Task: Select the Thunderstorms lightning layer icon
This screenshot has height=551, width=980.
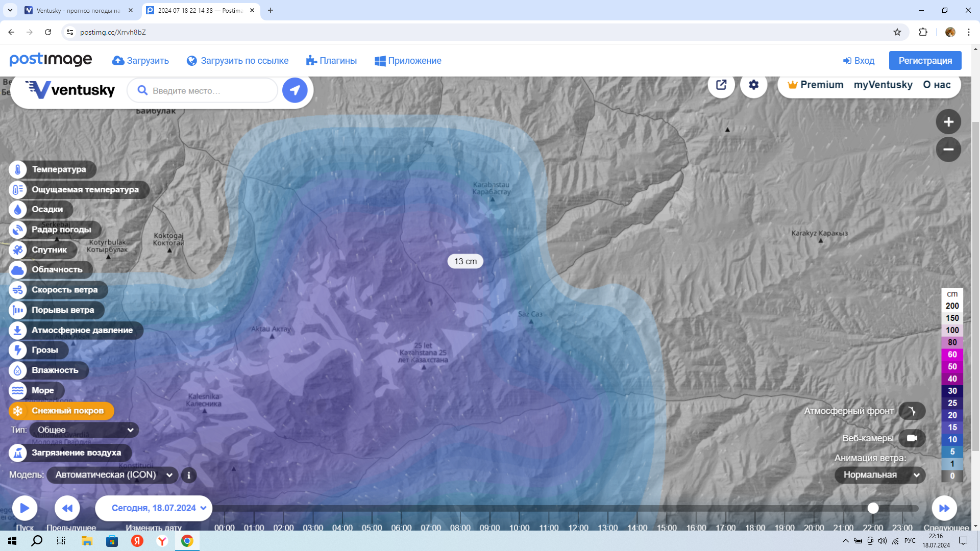Action: (x=17, y=350)
